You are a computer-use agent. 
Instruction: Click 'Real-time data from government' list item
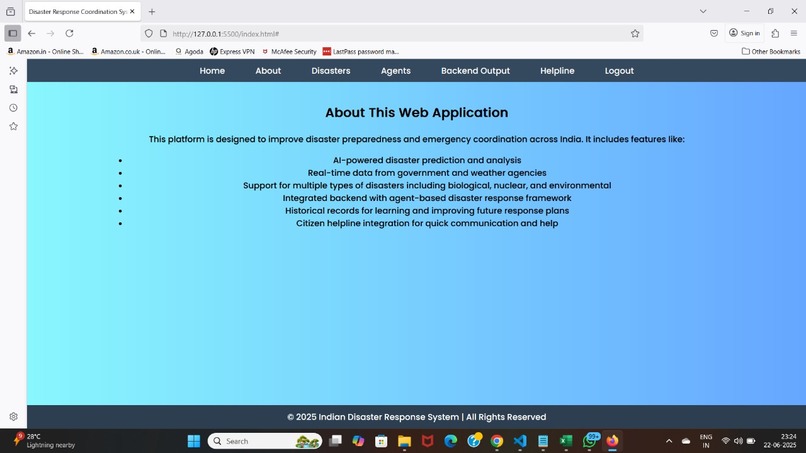[427, 173]
